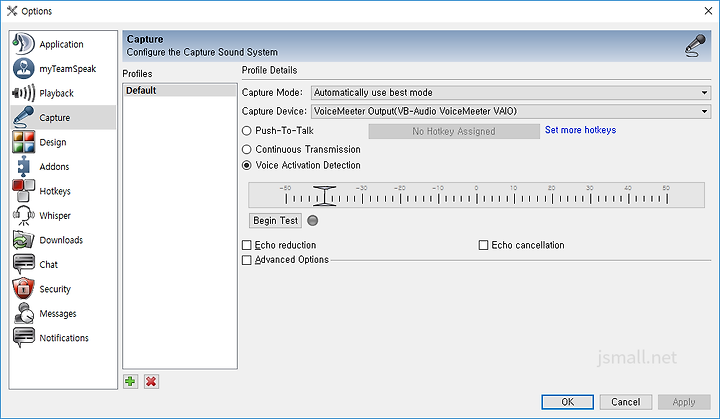Open Notifications bubble icon
The image size is (720, 419).
tap(23, 338)
